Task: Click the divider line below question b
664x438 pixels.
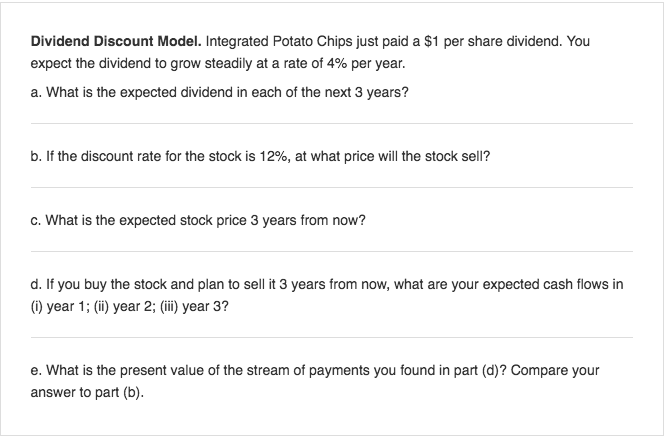Action: tap(332, 188)
